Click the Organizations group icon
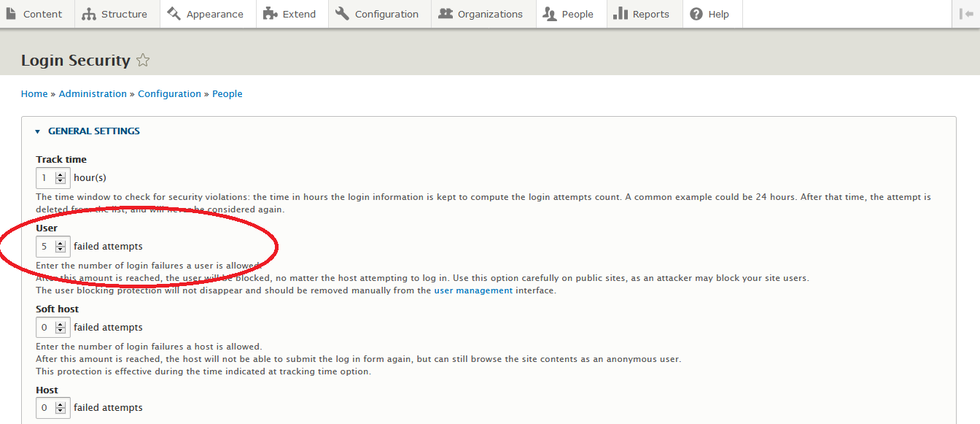 click(446, 14)
